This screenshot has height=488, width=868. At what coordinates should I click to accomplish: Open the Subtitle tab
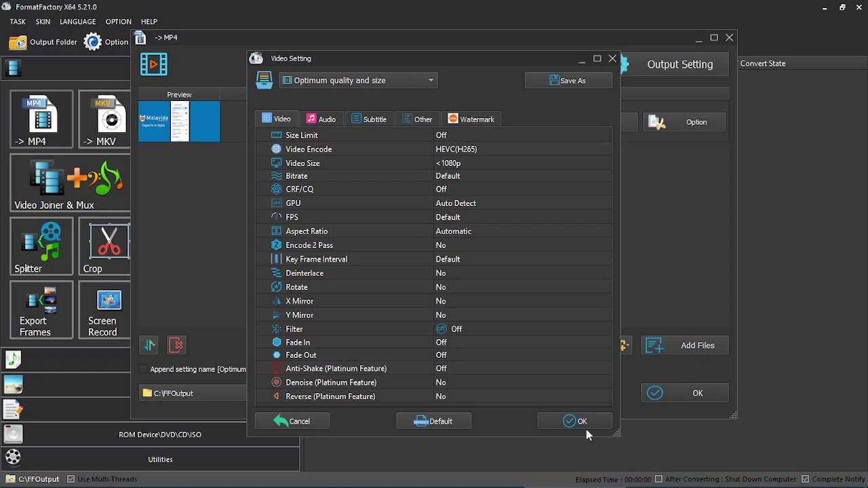(x=369, y=119)
